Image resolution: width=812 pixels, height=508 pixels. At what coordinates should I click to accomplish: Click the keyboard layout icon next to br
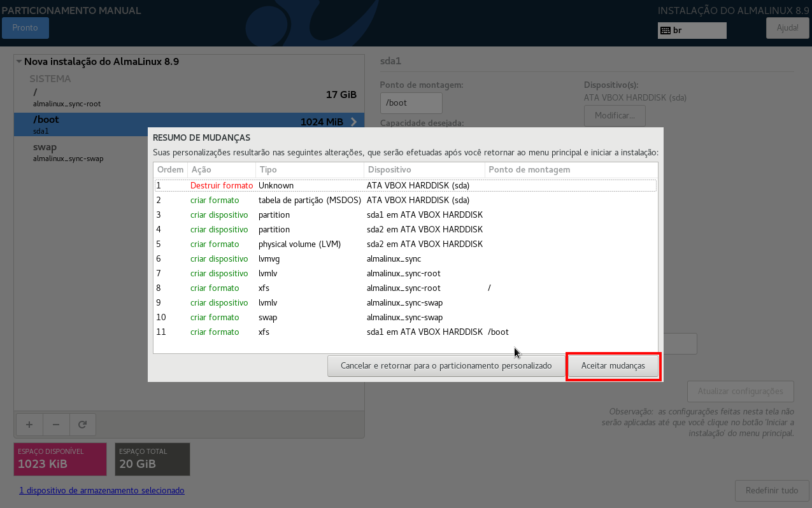(665, 31)
